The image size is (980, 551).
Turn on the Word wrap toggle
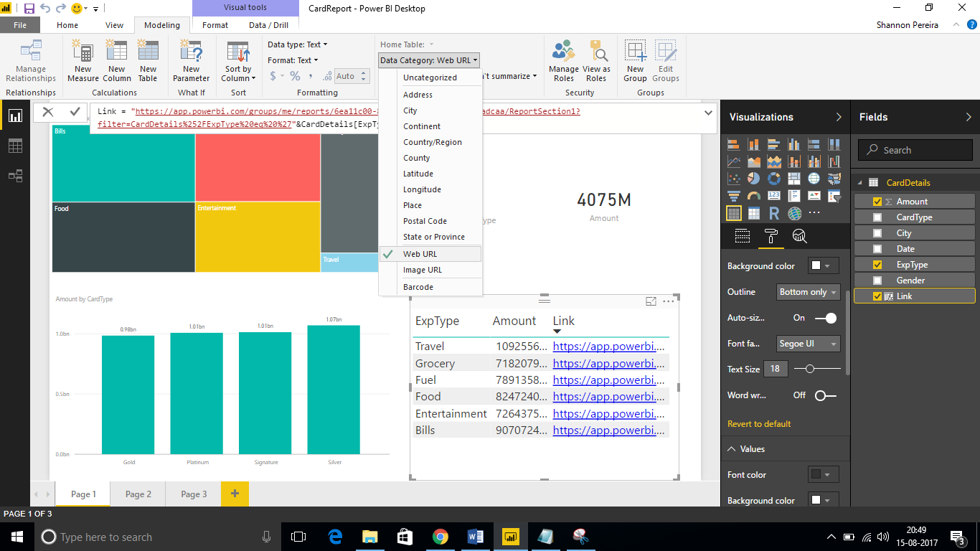click(826, 395)
